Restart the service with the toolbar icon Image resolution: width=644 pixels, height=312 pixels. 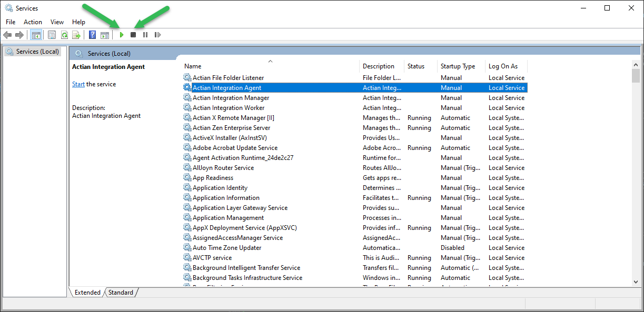[x=157, y=35]
